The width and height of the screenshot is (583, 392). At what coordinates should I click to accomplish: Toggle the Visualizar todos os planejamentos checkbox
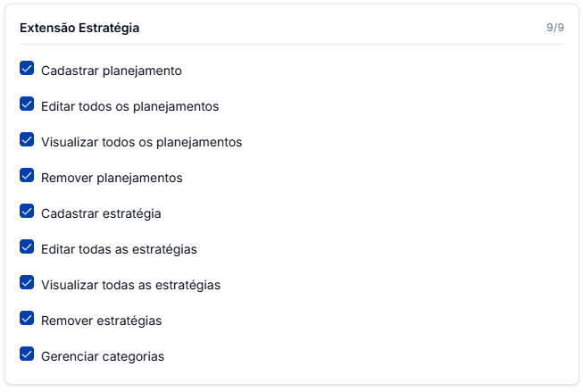[x=27, y=140]
